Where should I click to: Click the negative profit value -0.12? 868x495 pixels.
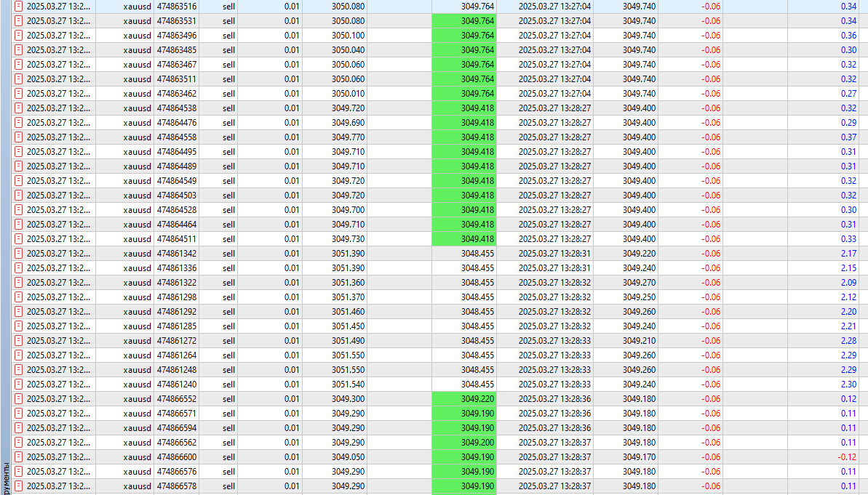[847, 457]
